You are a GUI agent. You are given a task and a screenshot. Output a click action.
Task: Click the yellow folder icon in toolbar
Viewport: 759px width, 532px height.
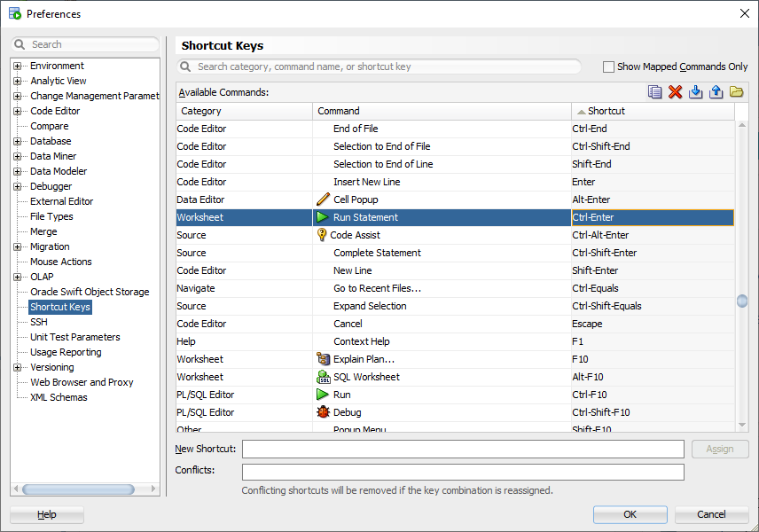point(737,92)
